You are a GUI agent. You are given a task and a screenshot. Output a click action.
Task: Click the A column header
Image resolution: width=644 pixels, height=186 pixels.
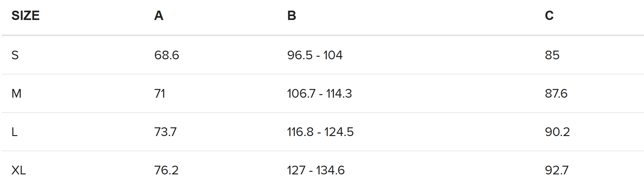pyautogui.click(x=159, y=15)
